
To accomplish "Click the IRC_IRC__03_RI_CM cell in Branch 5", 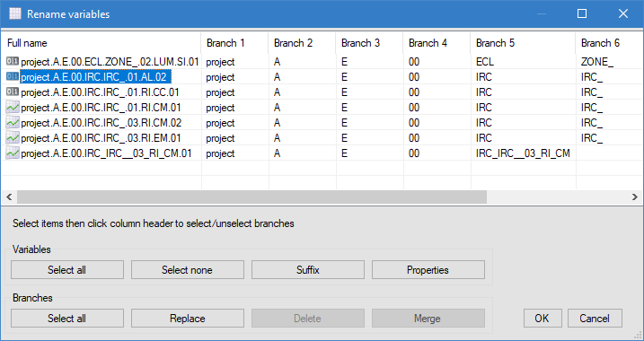I will click(523, 153).
